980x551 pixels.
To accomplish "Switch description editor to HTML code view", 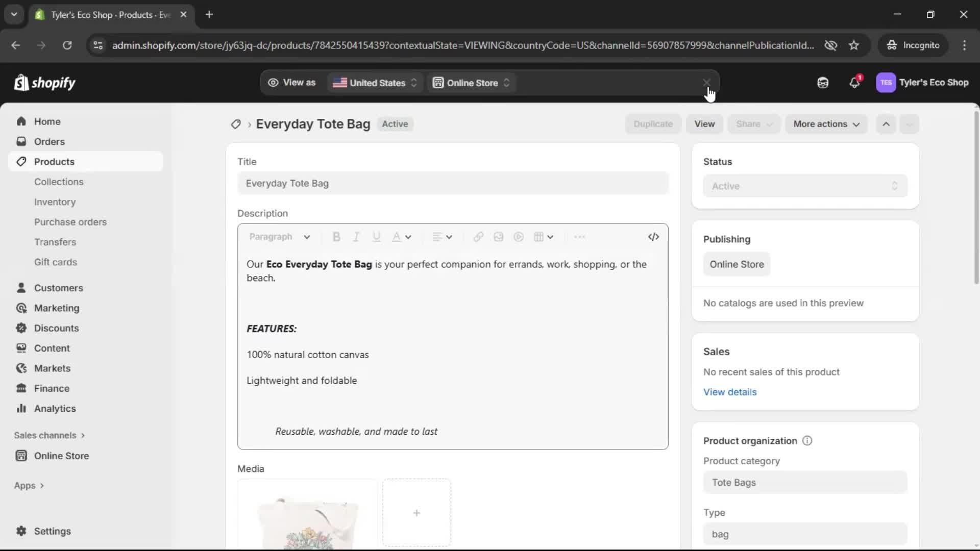I will [653, 237].
